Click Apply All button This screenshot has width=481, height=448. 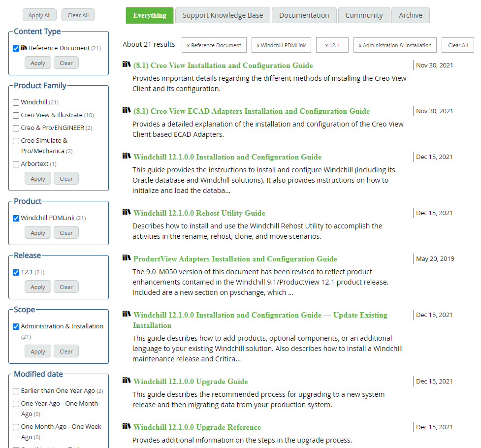tap(39, 15)
